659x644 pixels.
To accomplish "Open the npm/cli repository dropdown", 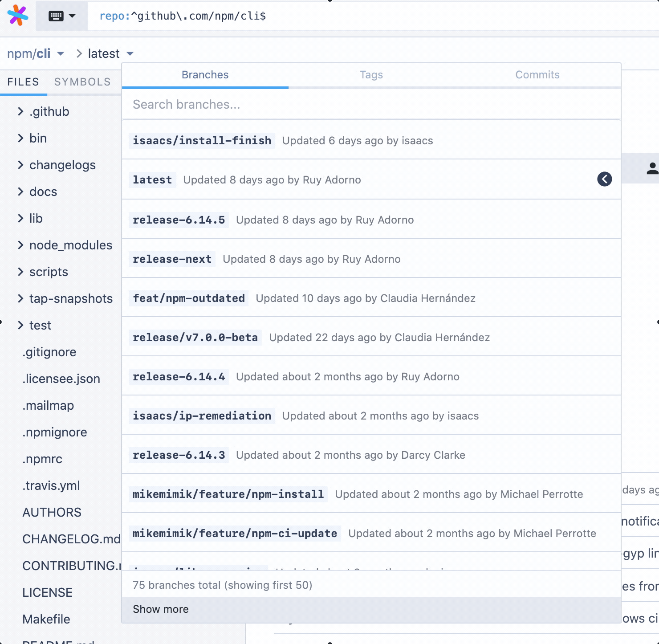I will [x=36, y=54].
